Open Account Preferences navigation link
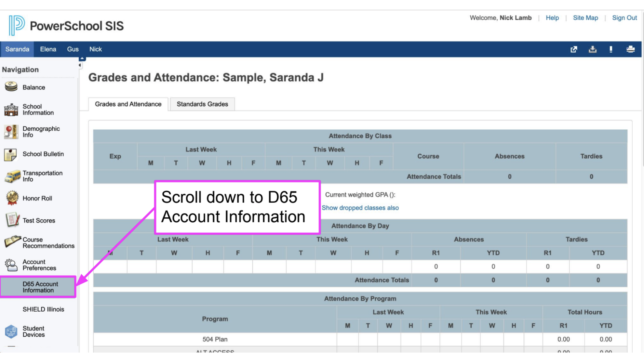 (x=39, y=265)
